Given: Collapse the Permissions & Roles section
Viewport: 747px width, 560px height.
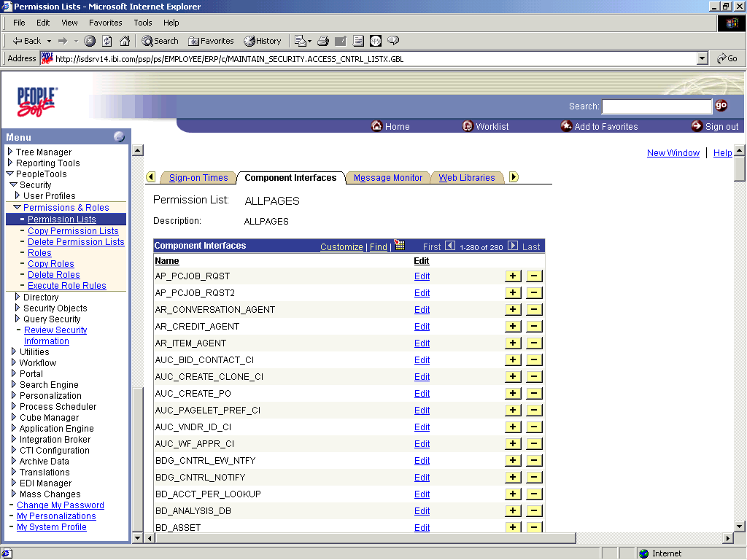Looking at the screenshot, I should click(16, 207).
